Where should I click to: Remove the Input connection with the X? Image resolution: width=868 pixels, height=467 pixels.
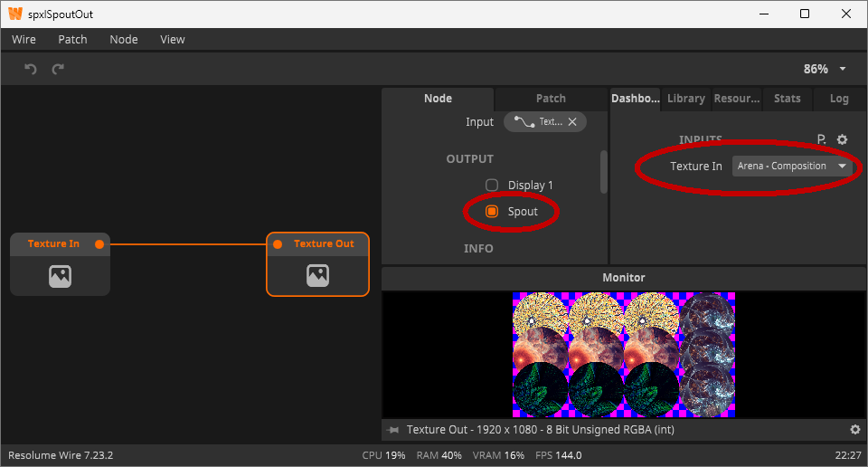click(x=572, y=122)
